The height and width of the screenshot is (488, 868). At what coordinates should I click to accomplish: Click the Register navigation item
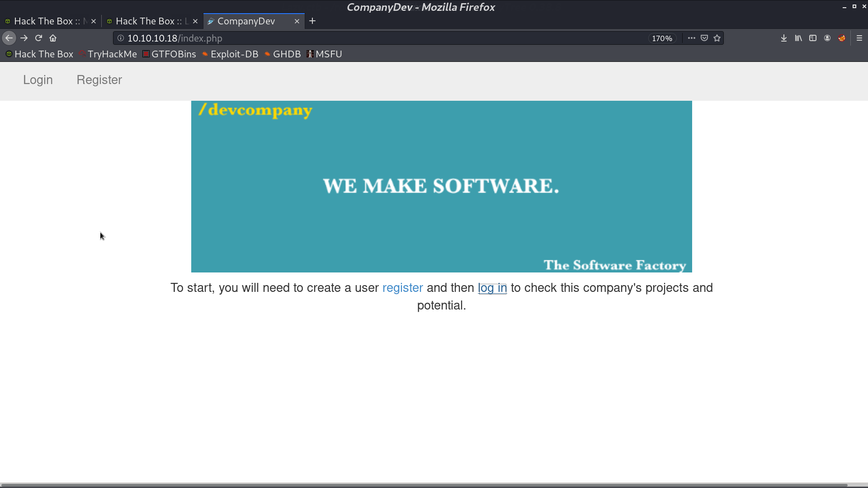point(99,80)
